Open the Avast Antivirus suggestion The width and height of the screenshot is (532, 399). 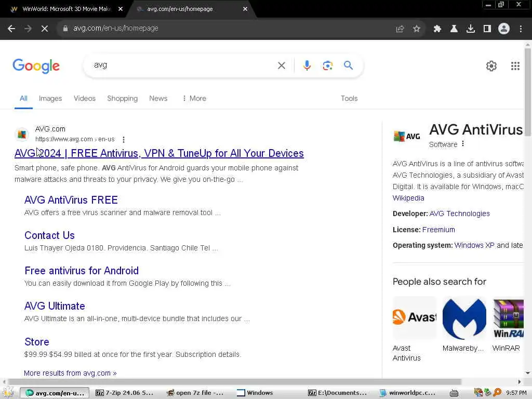pos(414,329)
